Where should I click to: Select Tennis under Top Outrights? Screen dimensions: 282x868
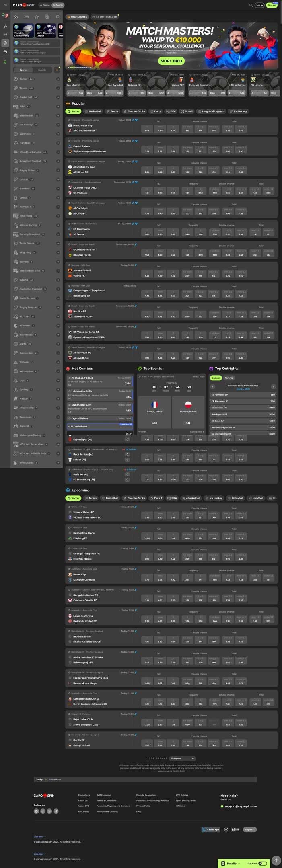tap(229, 378)
